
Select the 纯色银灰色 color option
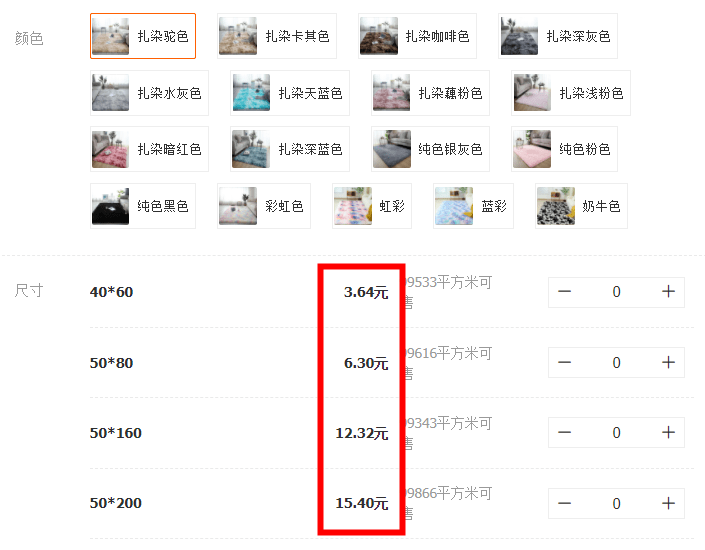430,149
